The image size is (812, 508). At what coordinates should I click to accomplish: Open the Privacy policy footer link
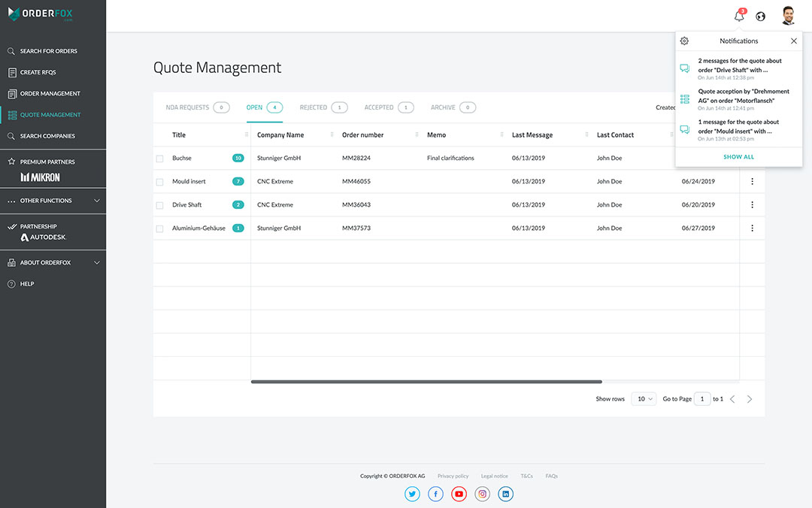click(x=453, y=476)
